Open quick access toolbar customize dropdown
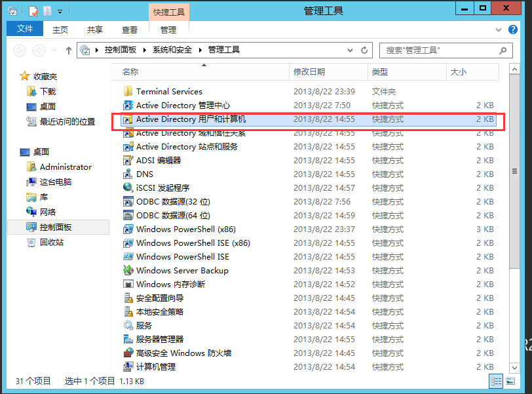The image size is (532, 394). 60,12
